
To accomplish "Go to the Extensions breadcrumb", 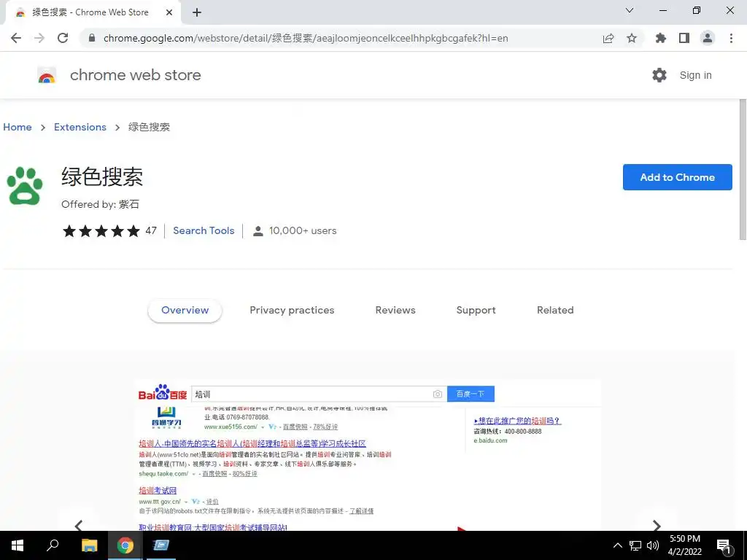I will click(80, 127).
